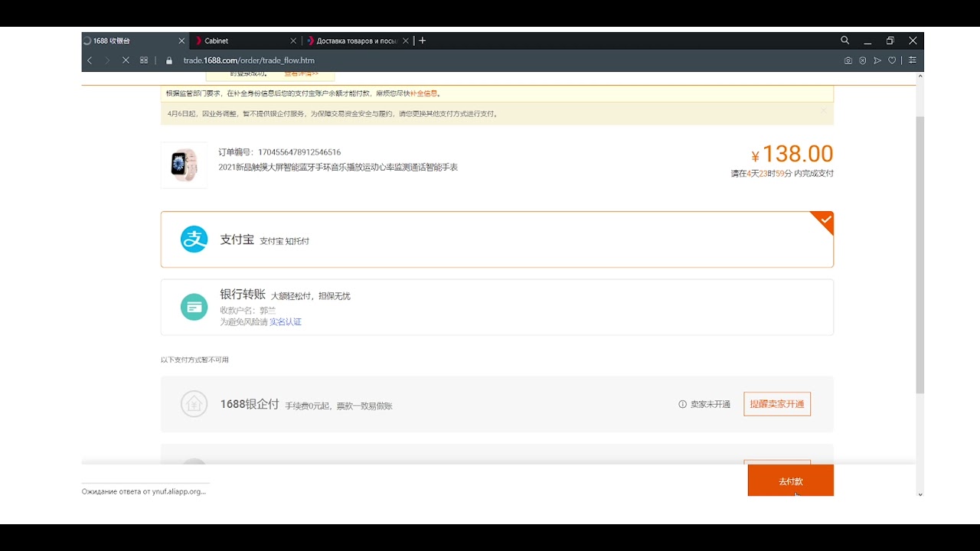
Task: Go back to the previous page
Action: 90,60
